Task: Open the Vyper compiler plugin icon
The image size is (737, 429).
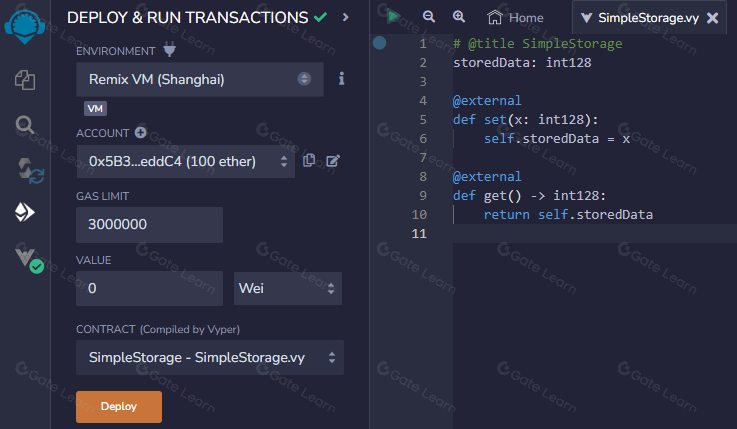Action: point(27,259)
